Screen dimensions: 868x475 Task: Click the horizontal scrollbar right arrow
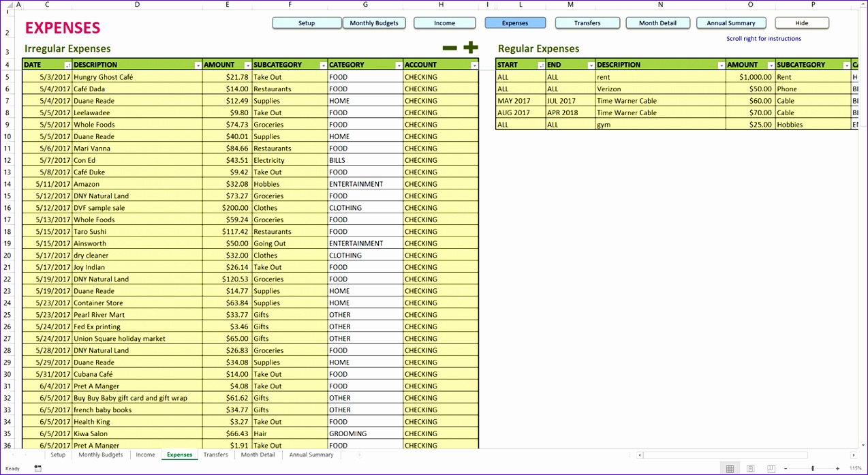[x=854, y=455]
